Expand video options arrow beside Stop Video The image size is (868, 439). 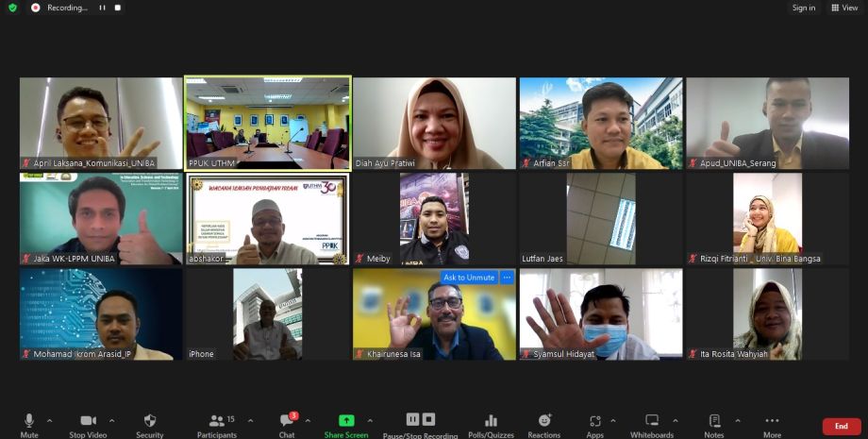point(112,421)
